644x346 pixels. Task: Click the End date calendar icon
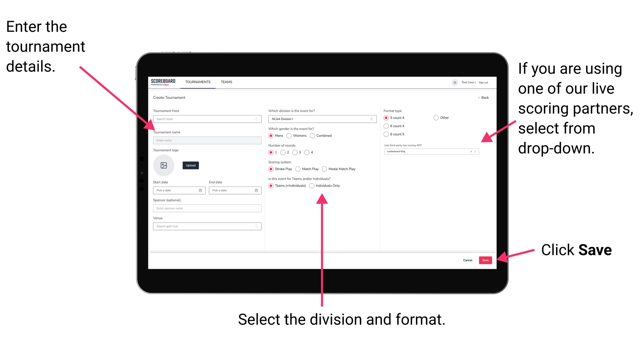(x=256, y=190)
